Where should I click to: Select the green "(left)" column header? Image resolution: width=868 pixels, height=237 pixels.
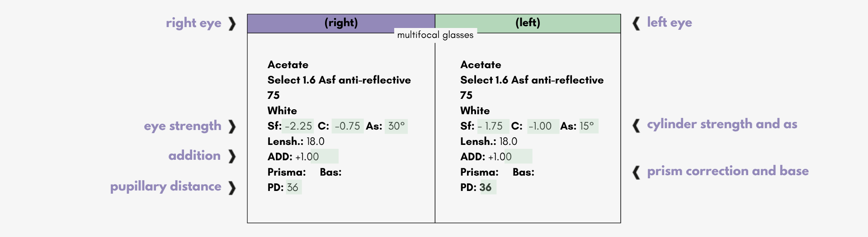(528, 23)
